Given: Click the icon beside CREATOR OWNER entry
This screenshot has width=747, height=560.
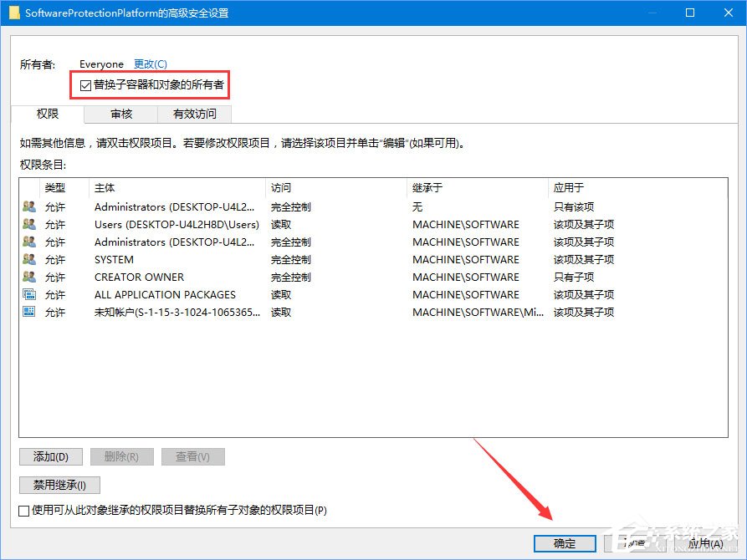Looking at the screenshot, I should pos(28,277).
